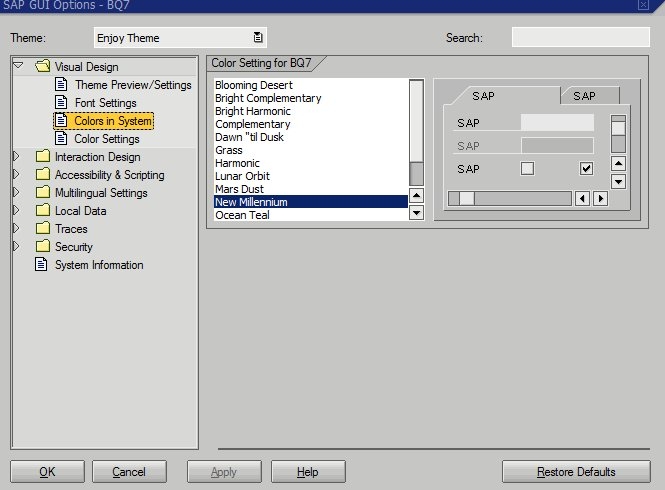
Task: Click Restore Defaults button
Action: click(x=576, y=472)
